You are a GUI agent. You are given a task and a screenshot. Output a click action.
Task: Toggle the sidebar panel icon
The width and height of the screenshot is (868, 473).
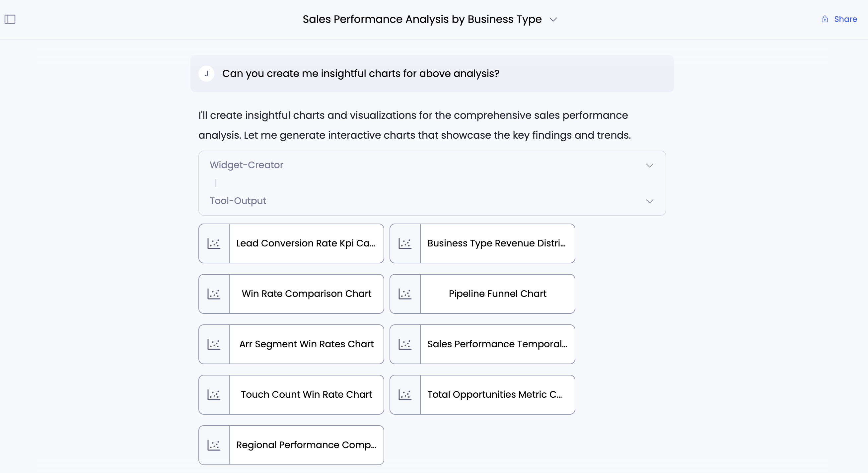click(10, 19)
